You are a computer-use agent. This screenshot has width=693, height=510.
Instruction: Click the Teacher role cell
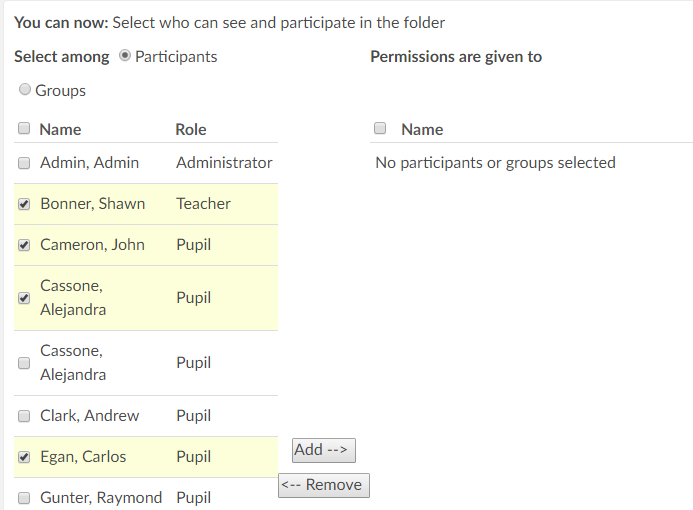point(203,204)
